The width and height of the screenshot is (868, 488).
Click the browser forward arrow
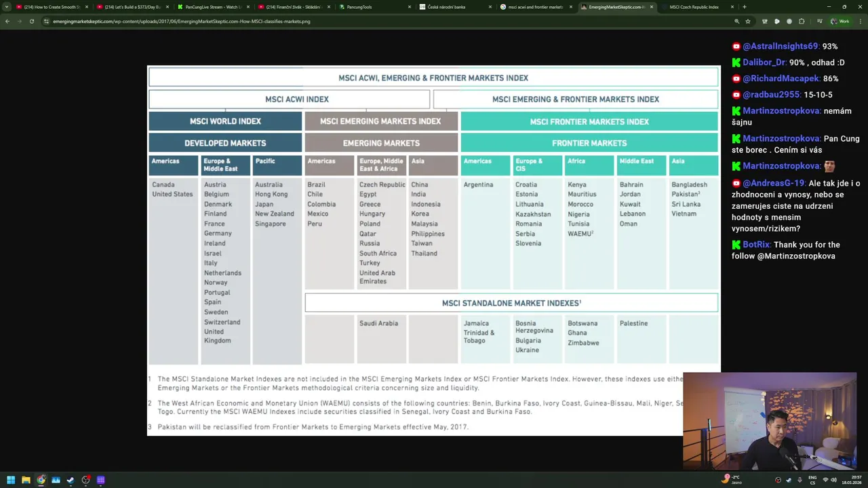19,21
